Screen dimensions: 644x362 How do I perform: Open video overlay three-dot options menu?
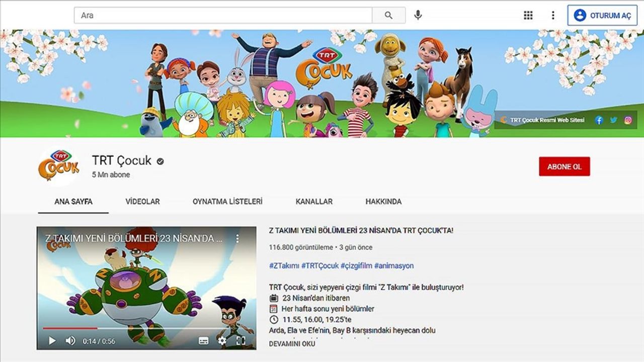(238, 238)
